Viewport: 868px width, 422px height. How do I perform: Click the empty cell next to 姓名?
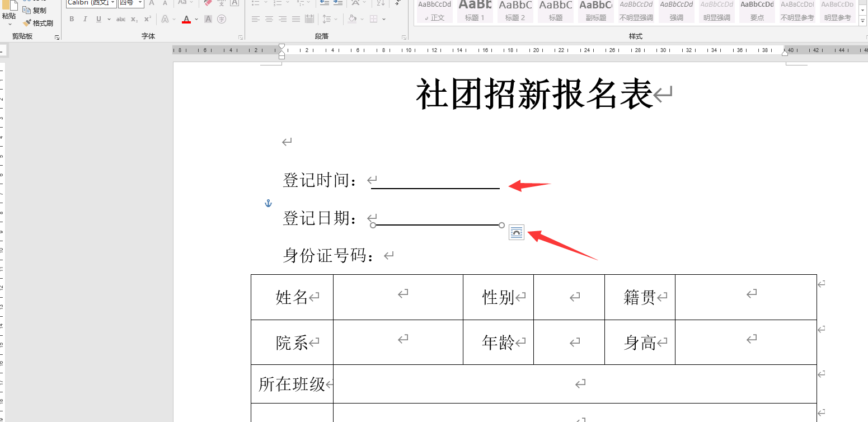click(398, 297)
